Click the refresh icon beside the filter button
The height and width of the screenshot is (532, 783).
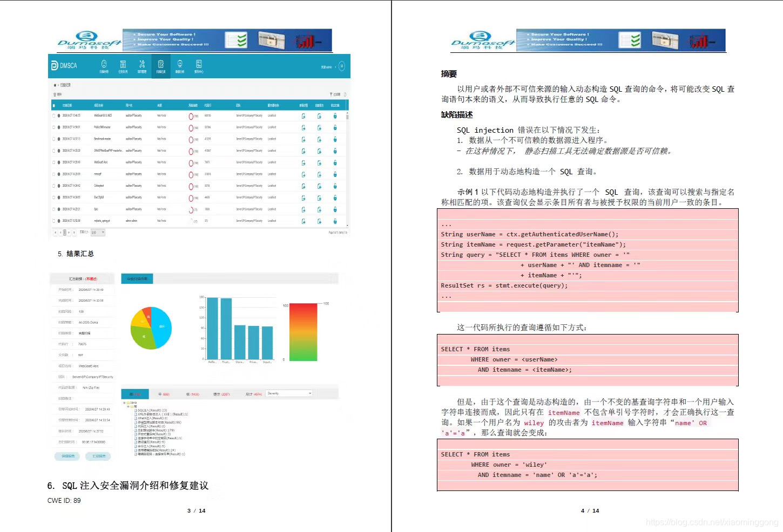(345, 94)
